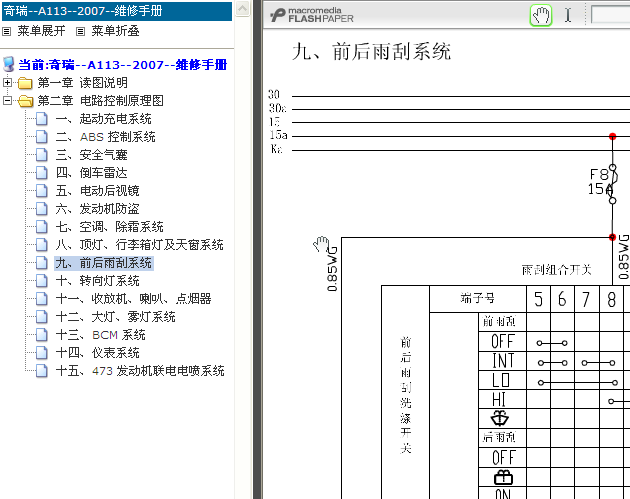Click page icon beside 一、起动充电系统
The height and width of the screenshot is (499, 630).
tap(41, 119)
